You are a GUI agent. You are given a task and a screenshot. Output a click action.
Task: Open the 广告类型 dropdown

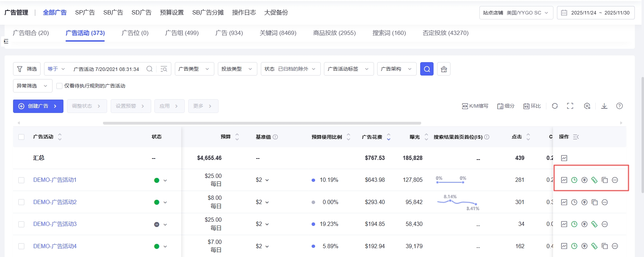click(x=194, y=69)
